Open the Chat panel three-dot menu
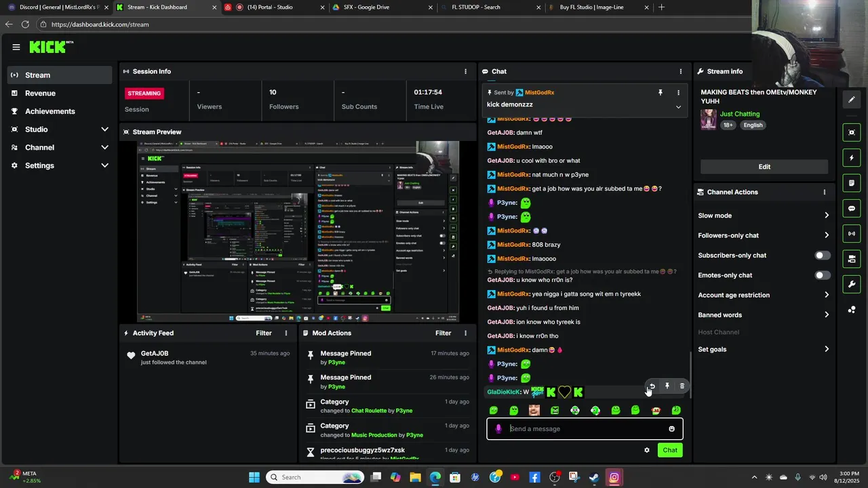Viewport: 868px width, 488px height. pos(681,71)
